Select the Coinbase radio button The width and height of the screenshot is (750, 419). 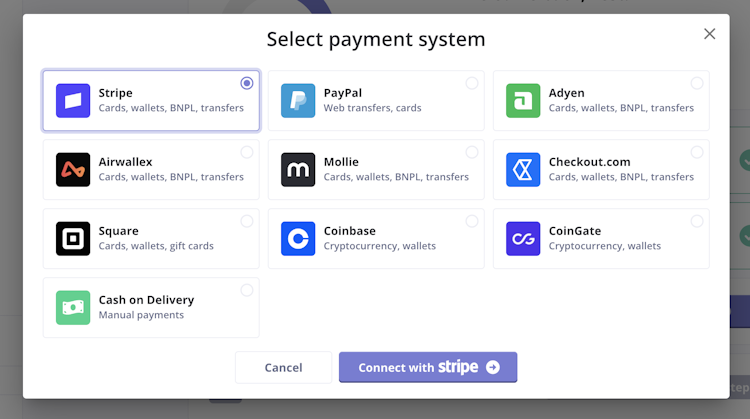pos(472,221)
